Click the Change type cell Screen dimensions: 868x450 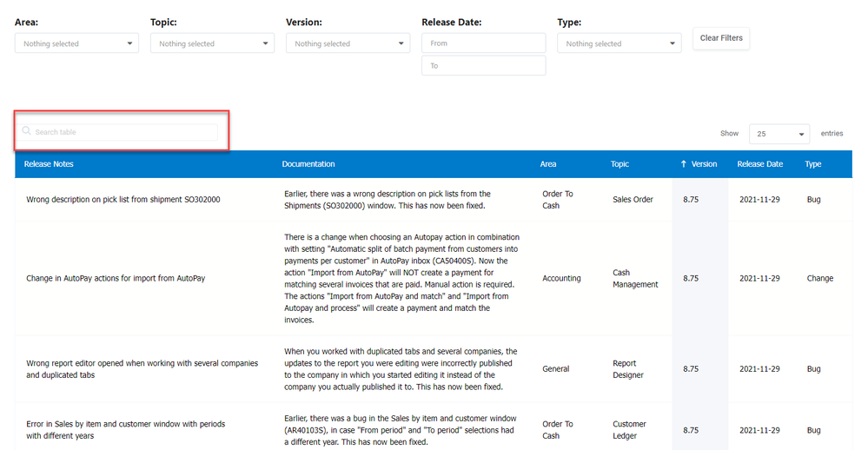click(820, 278)
